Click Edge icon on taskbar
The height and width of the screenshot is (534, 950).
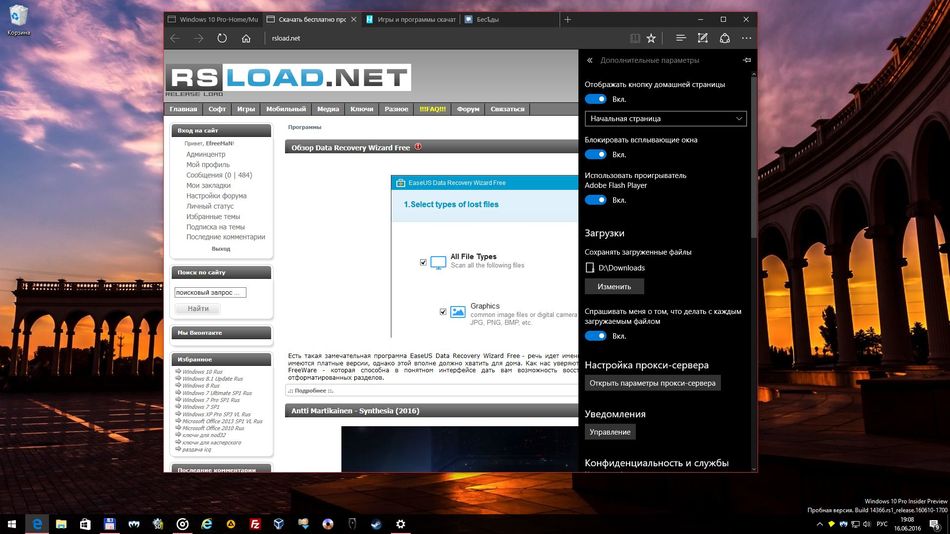click(x=37, y=524)
